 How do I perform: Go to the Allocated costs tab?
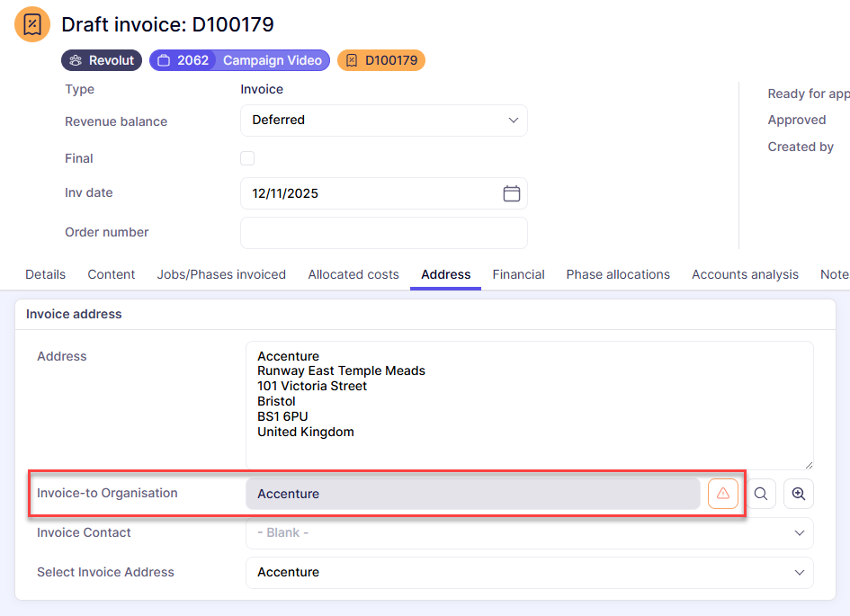coord(353,274)
